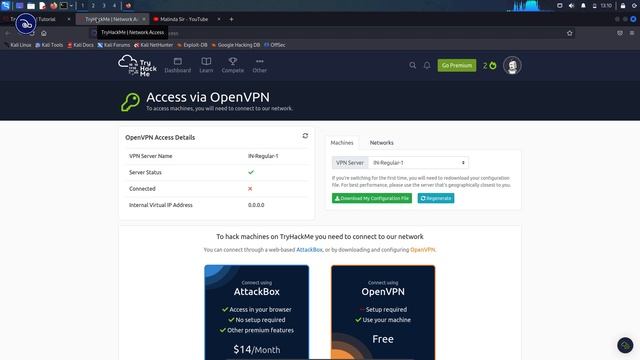Open the VPN Server dropdown
The width and height of the screenshot is (640, 360).
point(418,162)
